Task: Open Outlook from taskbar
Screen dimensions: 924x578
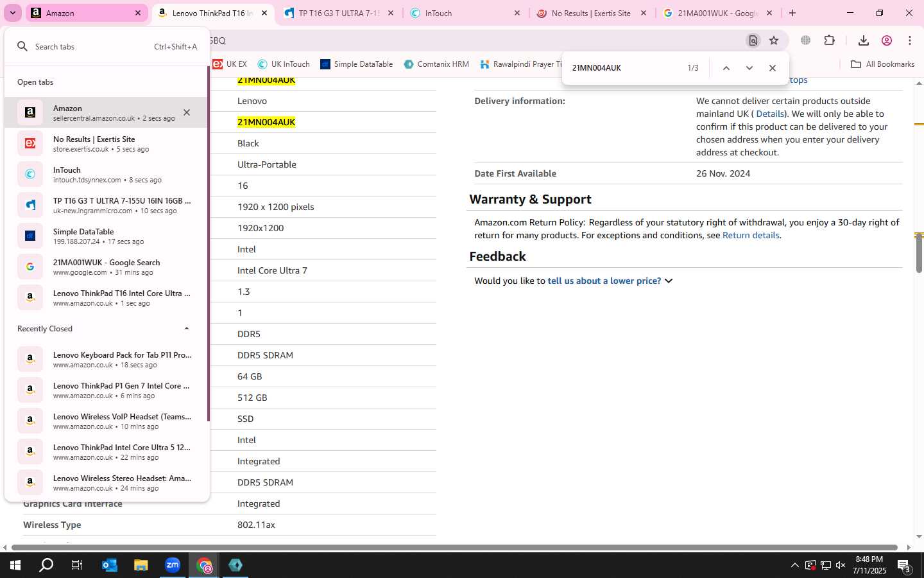Action: tap(109, 565)
